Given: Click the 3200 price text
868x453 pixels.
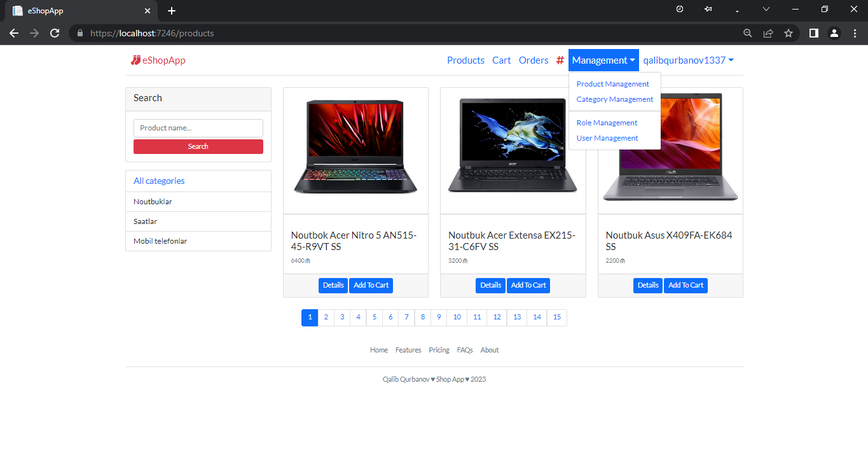Looking at the screenshot, I should point(458,261).
